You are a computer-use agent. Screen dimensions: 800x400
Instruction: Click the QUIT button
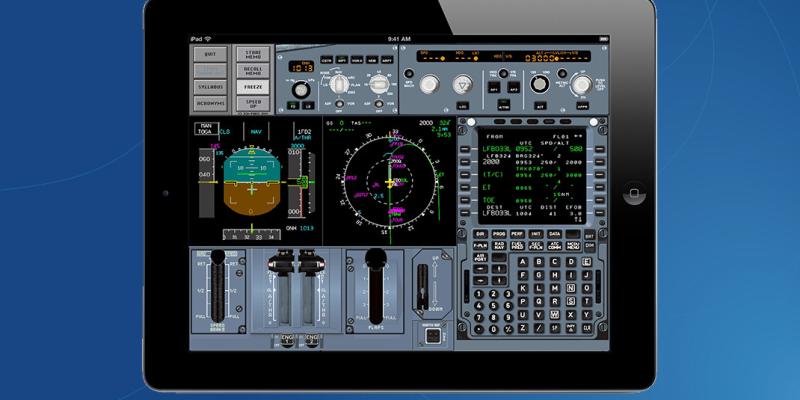[210, 54]
